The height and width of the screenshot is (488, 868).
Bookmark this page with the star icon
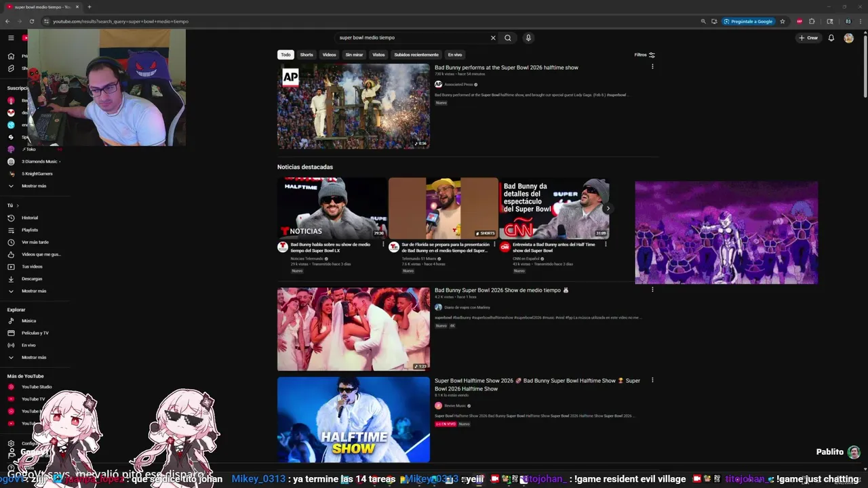pos(783,21)
